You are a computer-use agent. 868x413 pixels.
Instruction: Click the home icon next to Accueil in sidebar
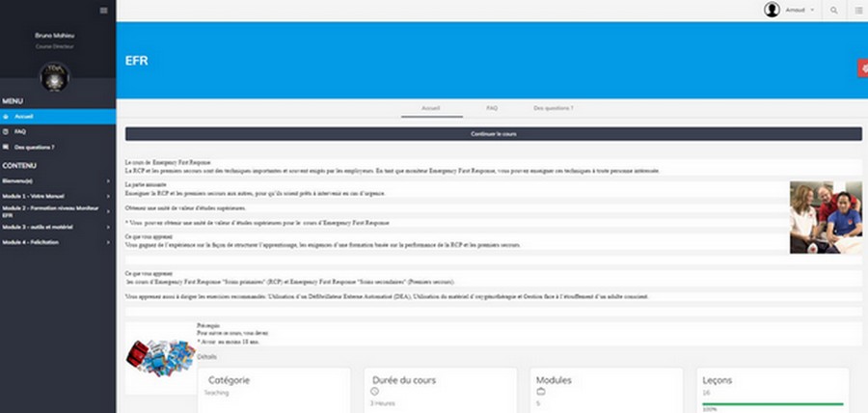click(7, 116)
